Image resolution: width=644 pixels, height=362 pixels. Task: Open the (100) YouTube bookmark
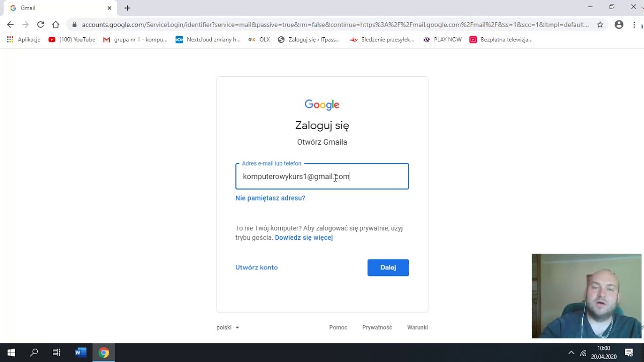pos(72,40)
